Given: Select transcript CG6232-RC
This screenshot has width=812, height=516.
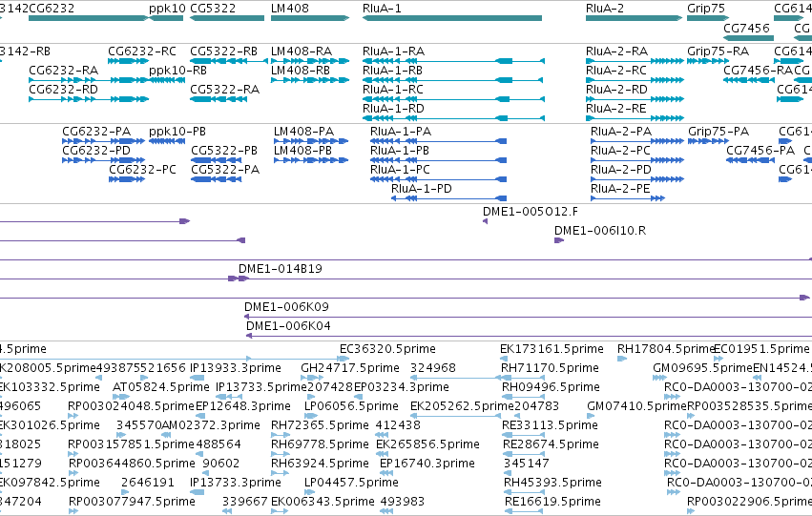Looking at the screenshot, I should 129,61.
